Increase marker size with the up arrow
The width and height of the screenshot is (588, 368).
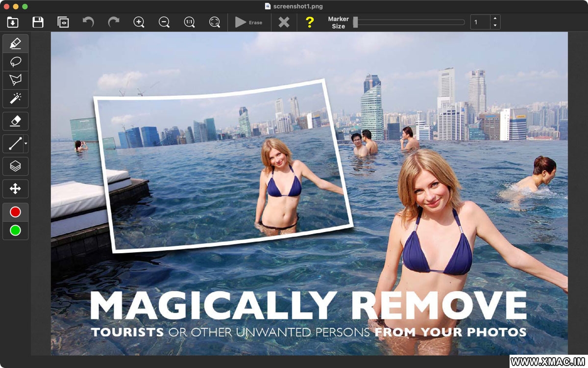(x=495, y=19)
